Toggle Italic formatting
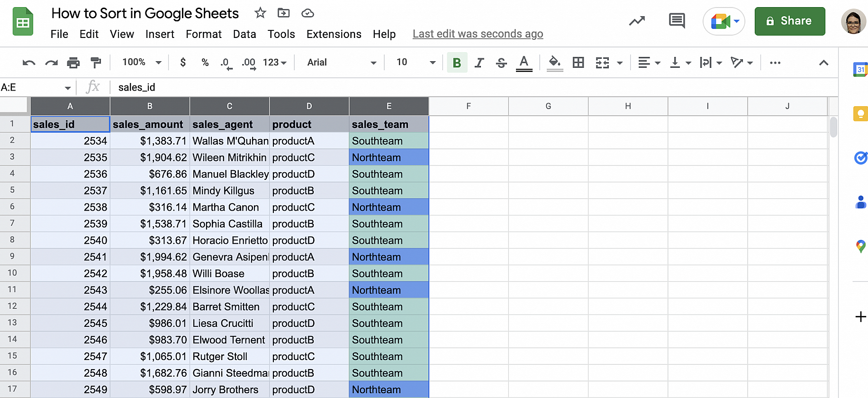Image resolution: width=868 pixels, height=398 pixels. (x=479, y=63)
